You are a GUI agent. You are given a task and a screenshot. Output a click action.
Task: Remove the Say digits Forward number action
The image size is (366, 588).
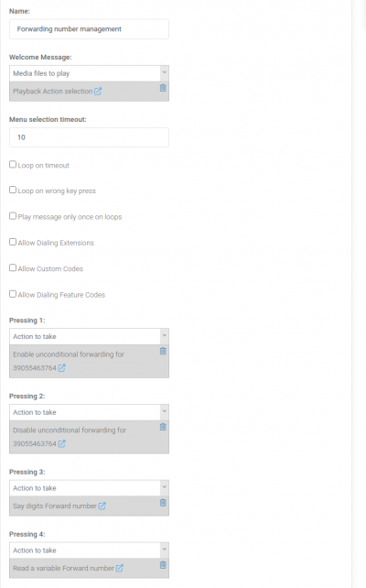(163, 503)
